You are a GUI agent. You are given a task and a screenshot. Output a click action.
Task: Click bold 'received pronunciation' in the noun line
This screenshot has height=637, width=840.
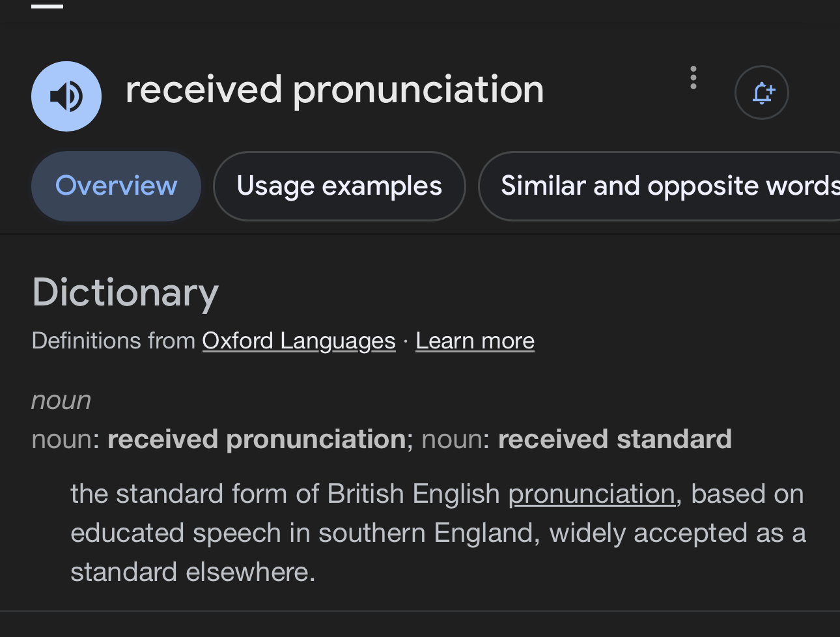(257, 439)
